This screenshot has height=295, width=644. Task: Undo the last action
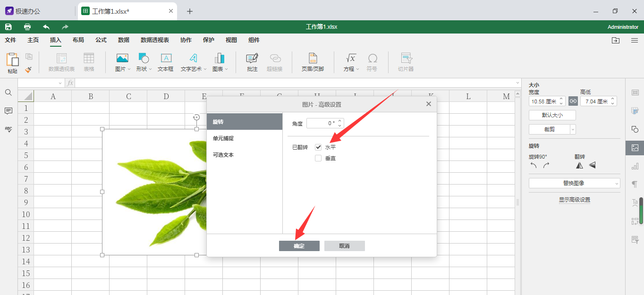coord(46,27)
